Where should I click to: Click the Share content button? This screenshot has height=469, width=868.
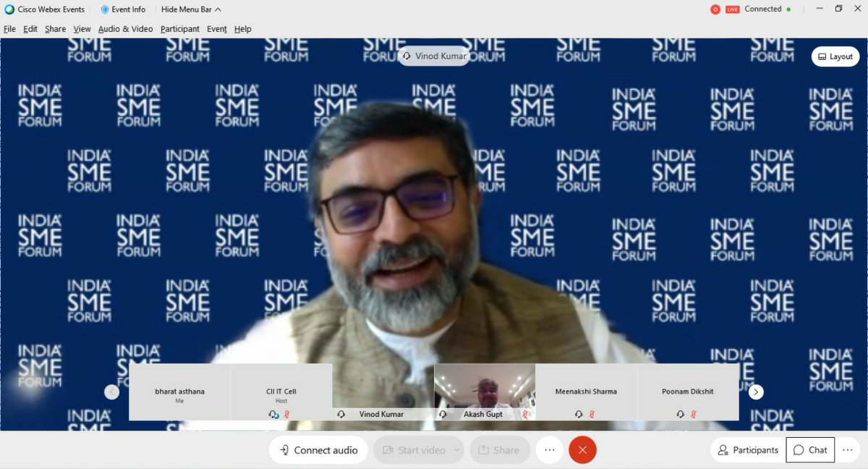tap(500, 450)
